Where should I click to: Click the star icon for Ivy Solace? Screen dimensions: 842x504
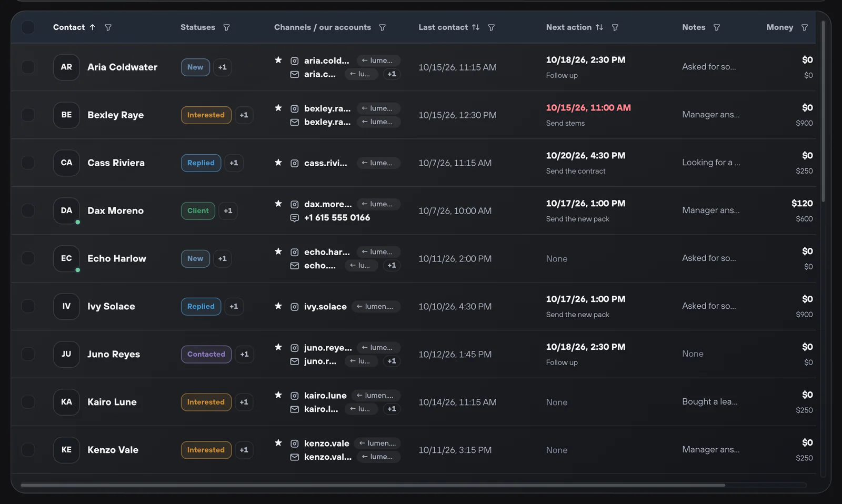278,306
